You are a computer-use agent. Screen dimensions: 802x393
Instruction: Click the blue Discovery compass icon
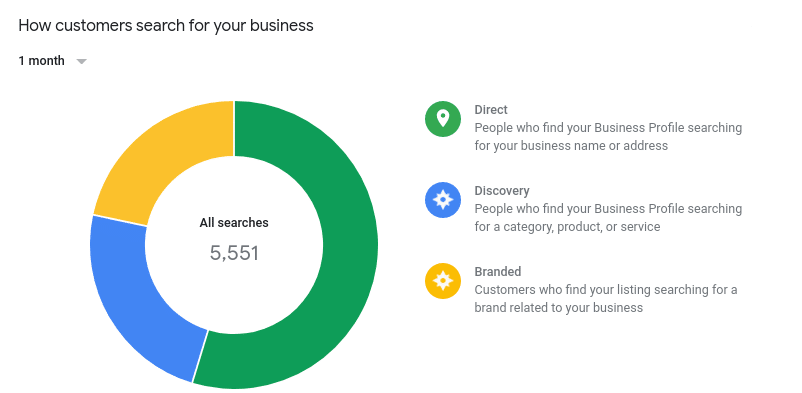click(442, 200)
